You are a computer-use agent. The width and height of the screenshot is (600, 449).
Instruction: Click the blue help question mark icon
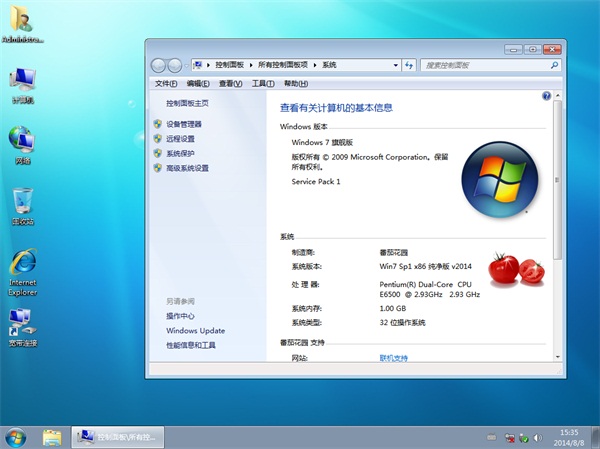click(x=546, y=96)
